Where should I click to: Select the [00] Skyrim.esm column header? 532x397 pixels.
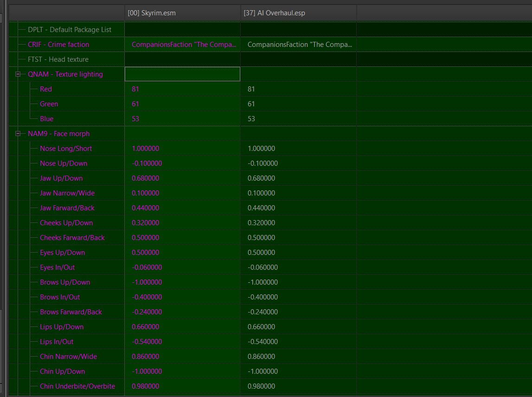tap(183, 13)
